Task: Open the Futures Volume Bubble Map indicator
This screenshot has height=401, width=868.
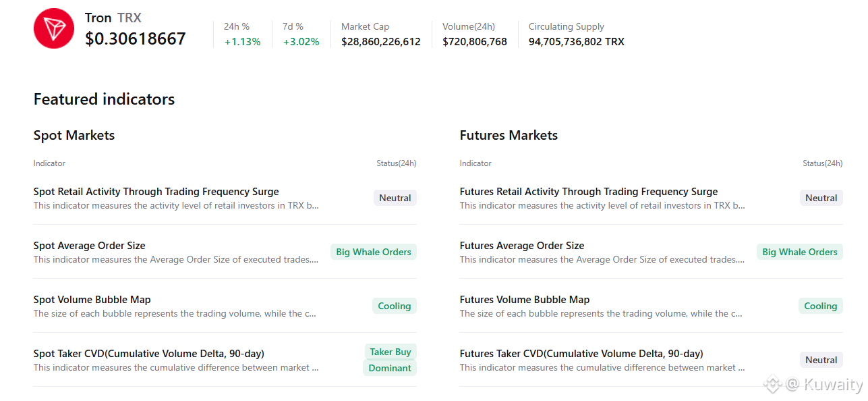Action: point(524,300)
